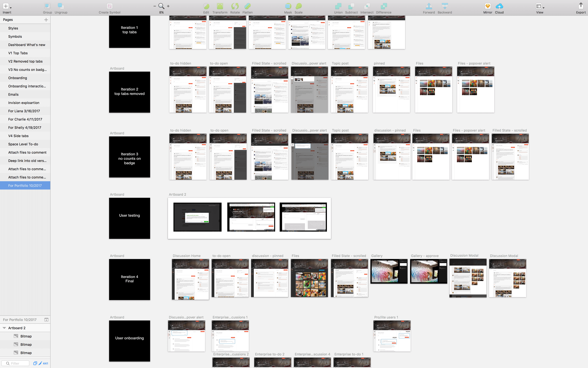Zoom in with the plus button
This screenshot has width=588, height=368.
pyautogui.click(x=168, y=6)
